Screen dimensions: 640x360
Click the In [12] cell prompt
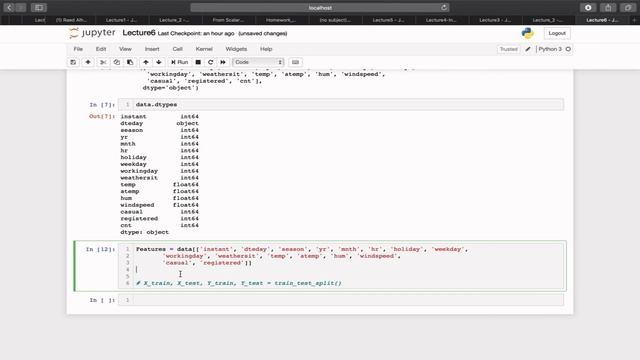coord(100,249)
